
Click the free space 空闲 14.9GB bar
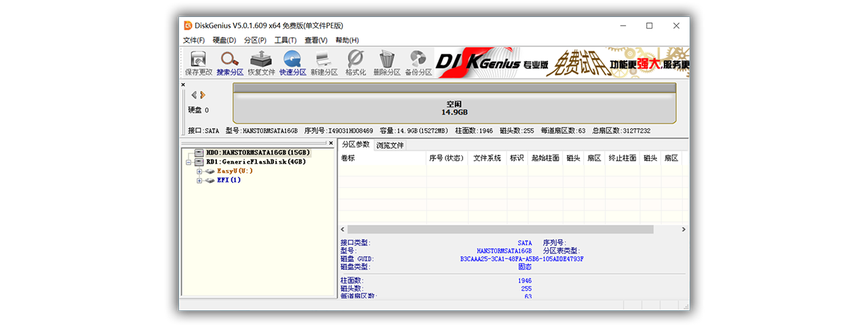[x=454, y=107]
